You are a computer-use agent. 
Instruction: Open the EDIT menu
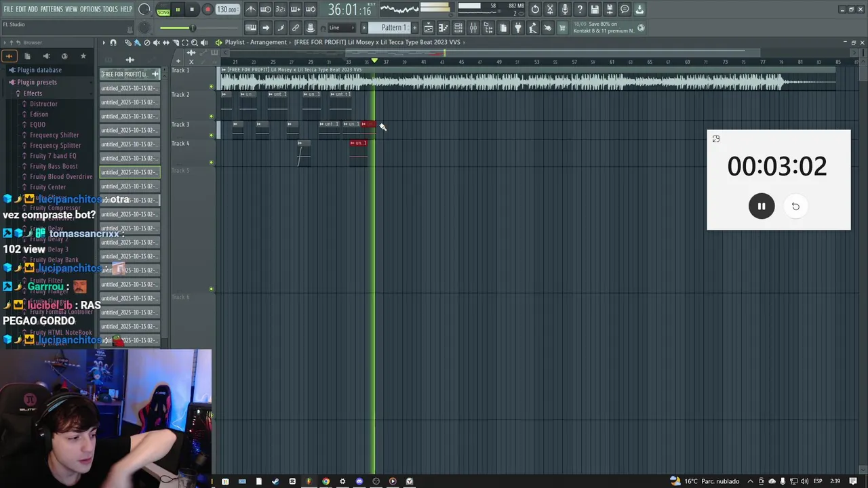(x=21, y=9)
